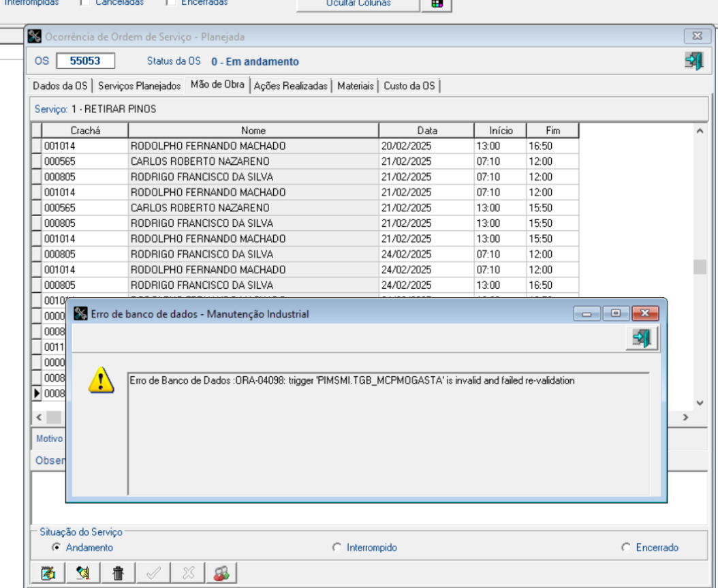Switch to Serviços Planejados tab
Screen dimensions: 718x588
click(139, 86)
